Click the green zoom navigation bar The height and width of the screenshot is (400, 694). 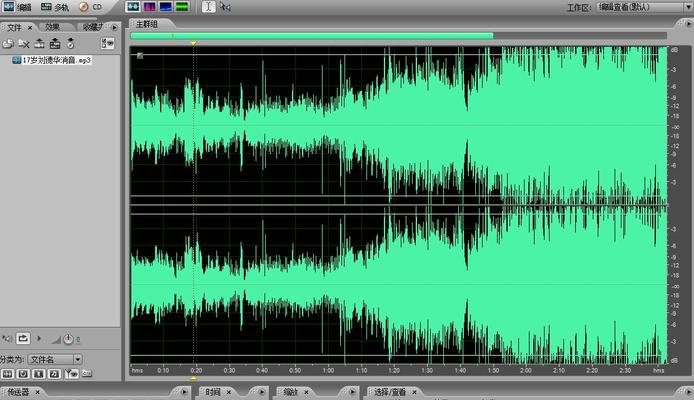pos(312,36)
